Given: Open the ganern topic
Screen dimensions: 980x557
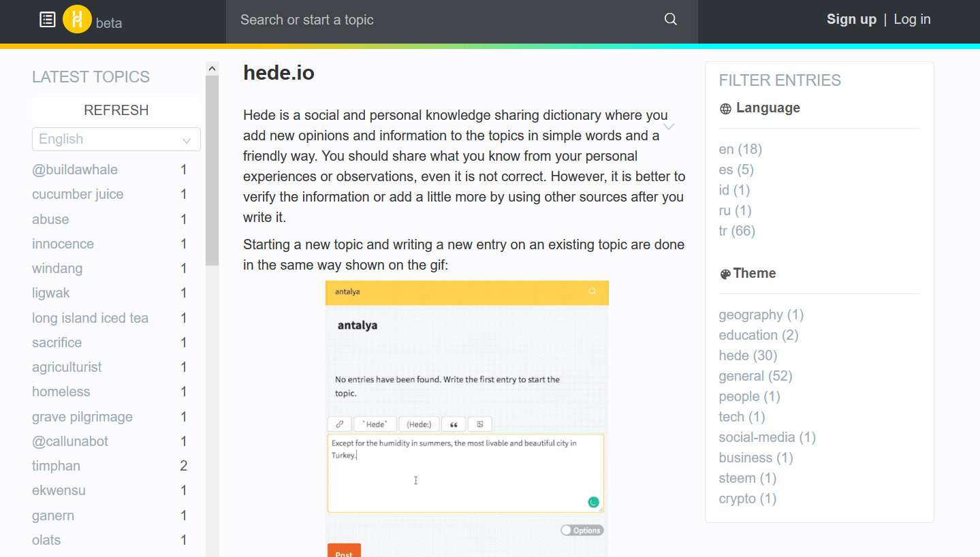Looking at the screenshot, I should [53, 515].
